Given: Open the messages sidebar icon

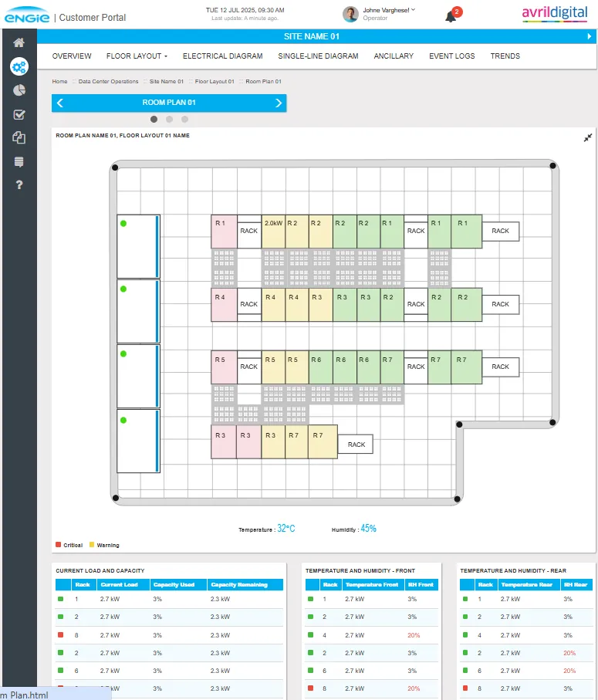Looking at the screenshot, I should pyautogui.click(x=19, y=161).
